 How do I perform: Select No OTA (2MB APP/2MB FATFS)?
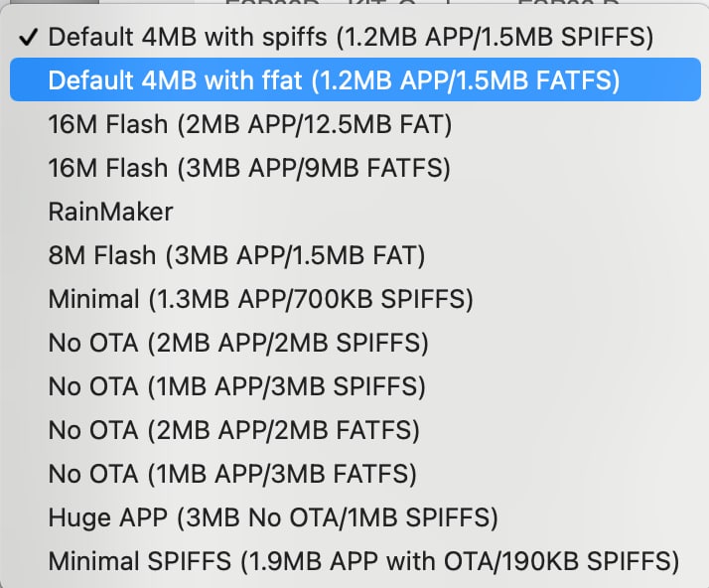[x=233, y=430]
